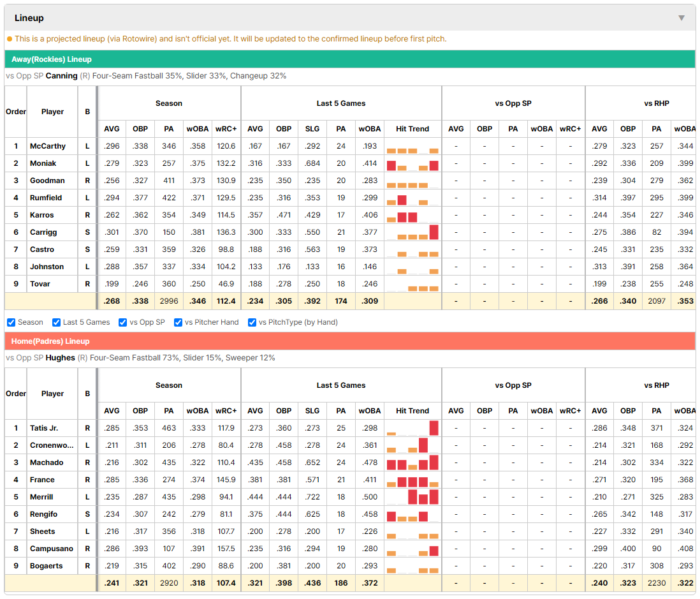Open opposing pitcher Hughes's link

pyautogui.click(x=60, y=358)
